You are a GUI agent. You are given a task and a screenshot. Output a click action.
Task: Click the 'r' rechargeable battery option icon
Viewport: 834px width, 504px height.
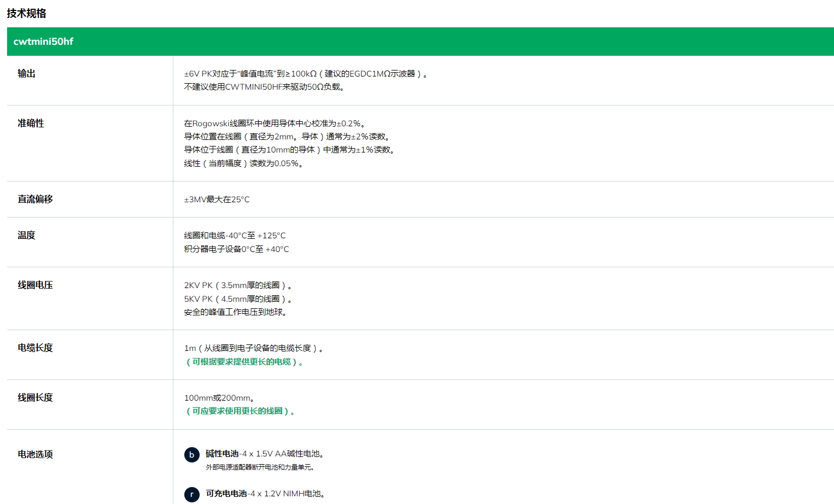pyautogui.click(x=191, y=494)
